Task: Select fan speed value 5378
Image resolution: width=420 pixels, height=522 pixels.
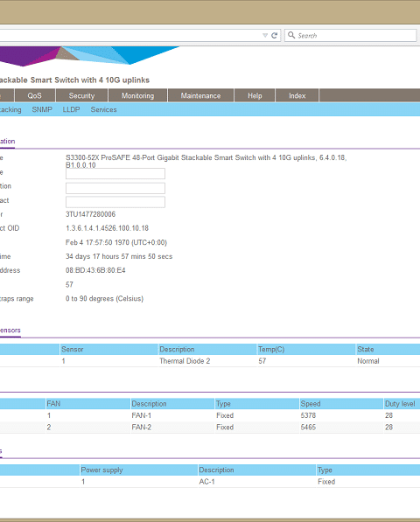Action: 308,416
